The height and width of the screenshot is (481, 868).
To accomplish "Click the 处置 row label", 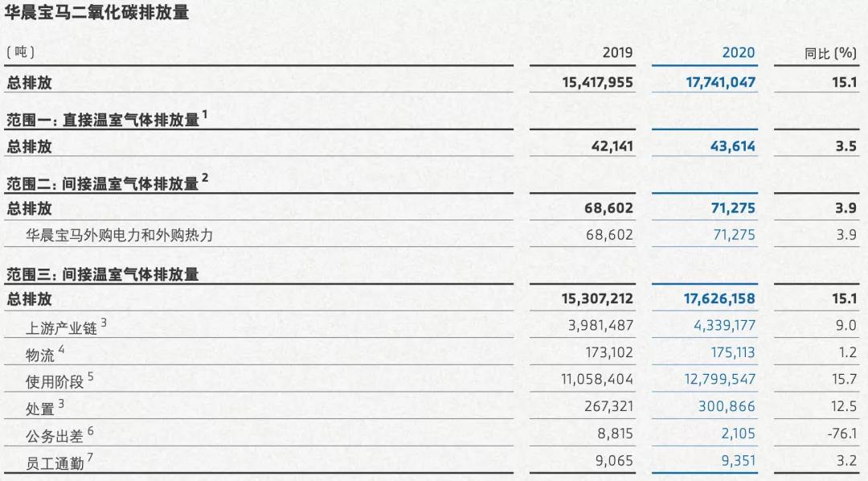I will (40, 408).
